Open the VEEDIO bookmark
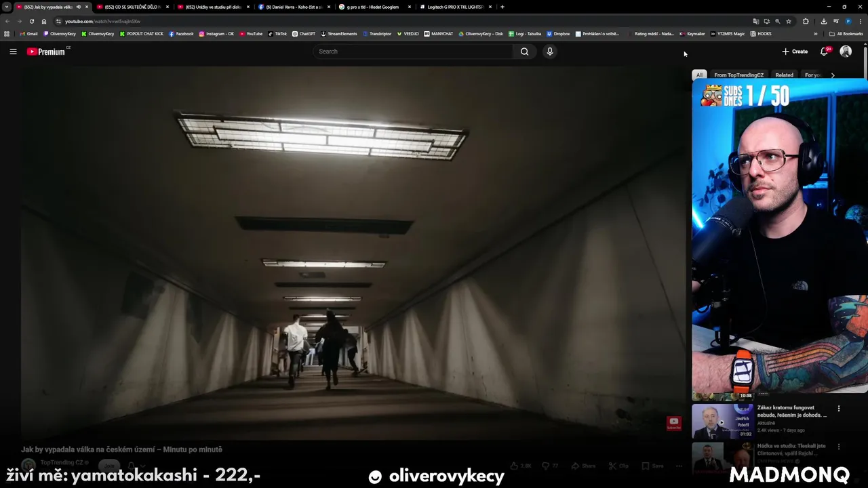Screen dimensions: 868x488 click(x=408, y=34)
